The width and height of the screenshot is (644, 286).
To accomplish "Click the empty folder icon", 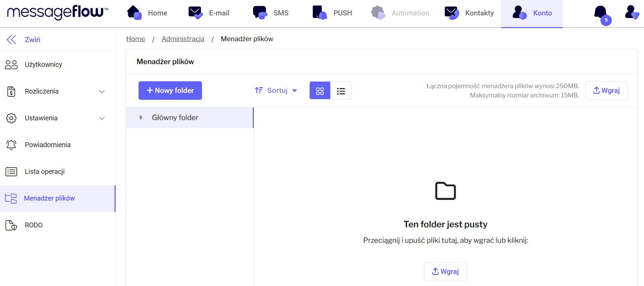I will click(445, 191).
